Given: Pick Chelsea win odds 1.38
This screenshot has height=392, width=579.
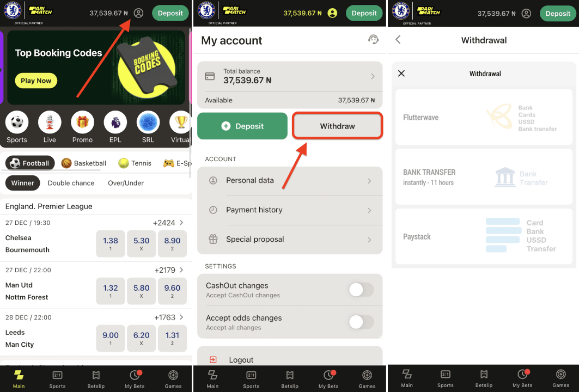Looking at the screenshot, I should click(x=111, y=243).
